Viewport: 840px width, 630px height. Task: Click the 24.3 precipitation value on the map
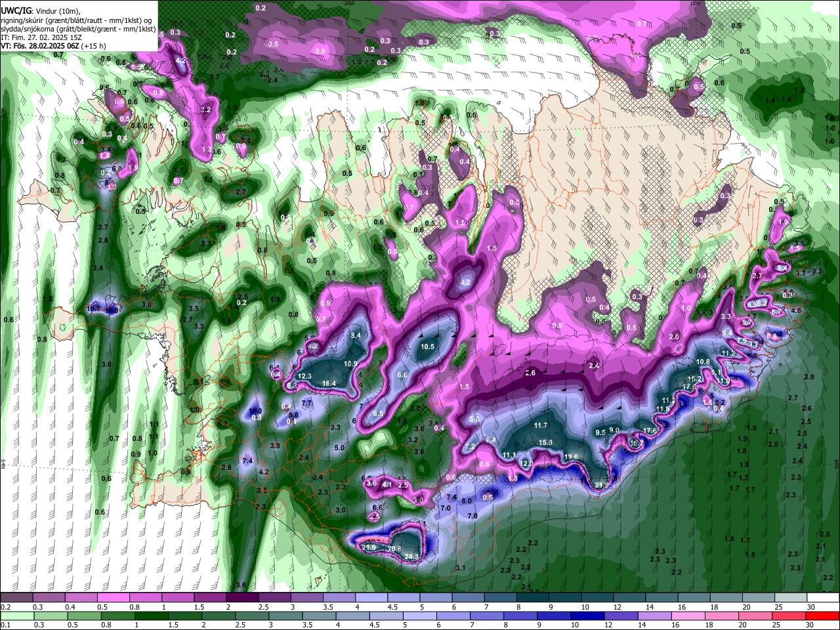(411, 557)
